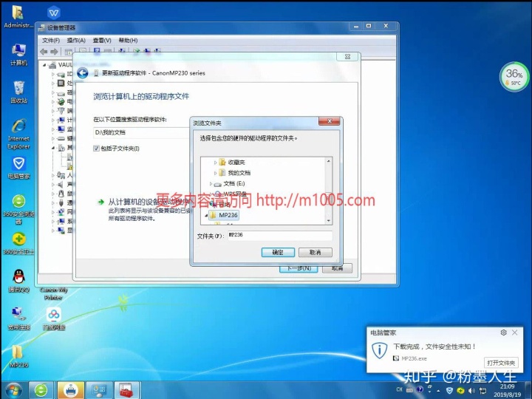
Task: Collapse the VAUL computer root node
Action: [x=44, y=65]
